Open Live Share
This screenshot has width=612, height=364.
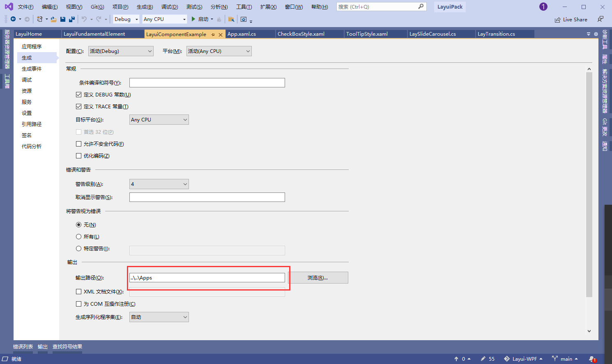click(571, 19)
